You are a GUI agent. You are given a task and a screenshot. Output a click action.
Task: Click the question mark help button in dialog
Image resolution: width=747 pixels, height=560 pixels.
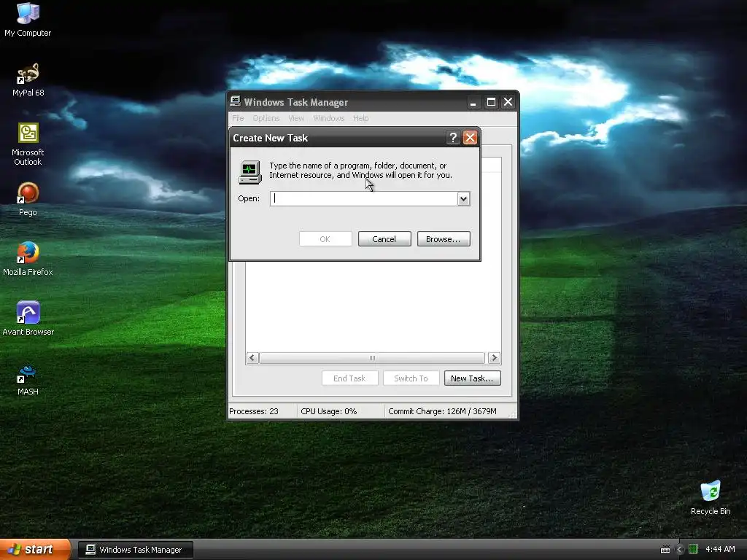[x=452, y=138]
